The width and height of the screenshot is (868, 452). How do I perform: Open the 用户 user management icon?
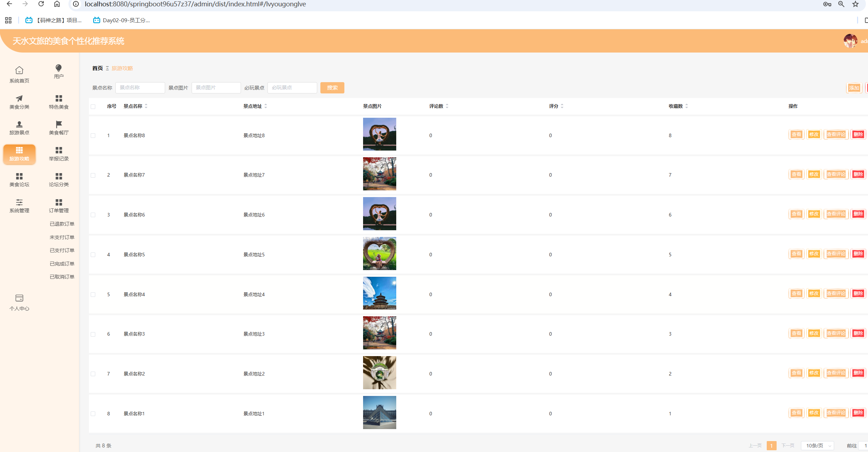click(x=59, y=68)
